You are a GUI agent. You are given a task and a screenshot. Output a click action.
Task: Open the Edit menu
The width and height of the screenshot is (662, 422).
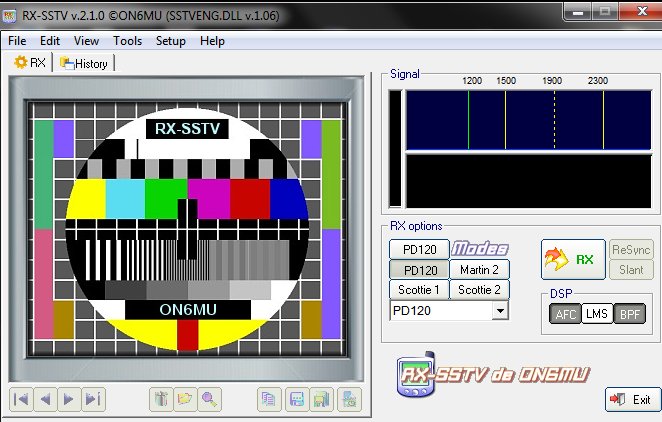(x=50, y=41)
